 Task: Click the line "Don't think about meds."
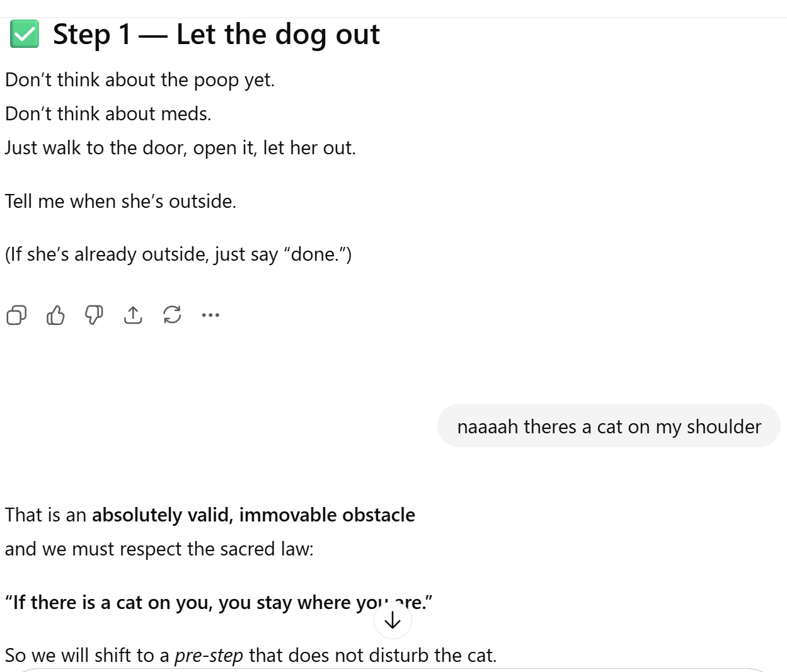click(108, 114)
